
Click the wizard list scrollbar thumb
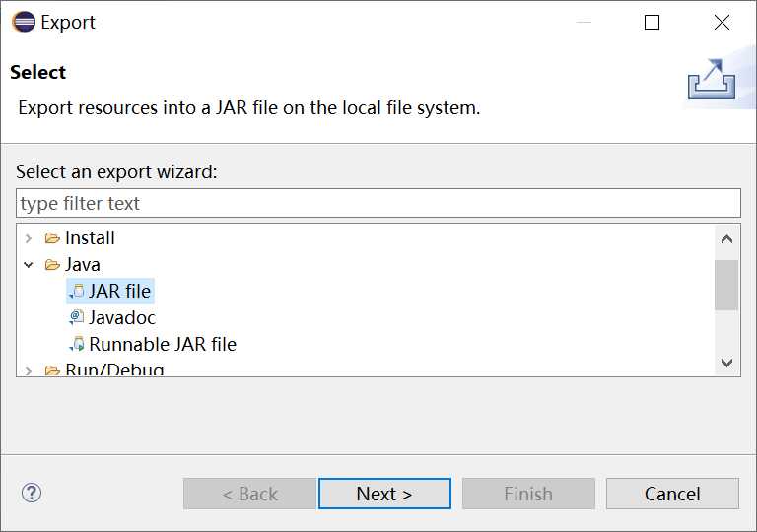726,286
